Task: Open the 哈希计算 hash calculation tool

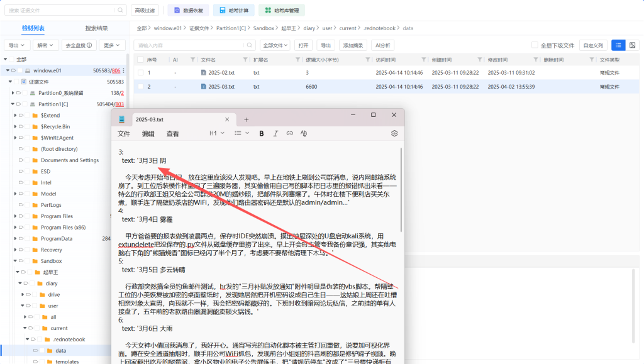Action: tap(234, 10)
